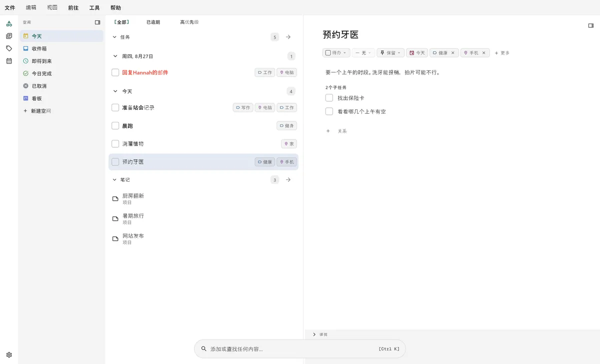Image resolution: width=600 pixels, height=364 pixels.
Task: Click the 手机 location tag on the 预约牙医 row
Action: (x=287, y=162)
